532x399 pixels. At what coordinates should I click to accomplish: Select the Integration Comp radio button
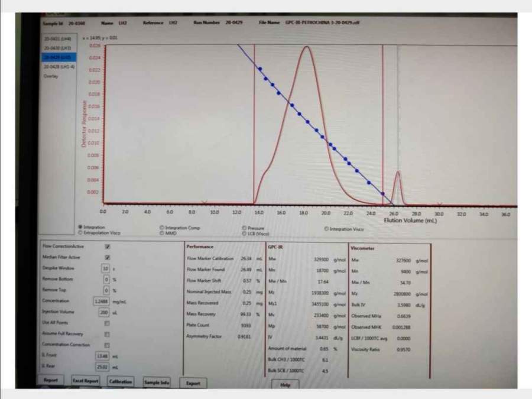tap(162, 228)
